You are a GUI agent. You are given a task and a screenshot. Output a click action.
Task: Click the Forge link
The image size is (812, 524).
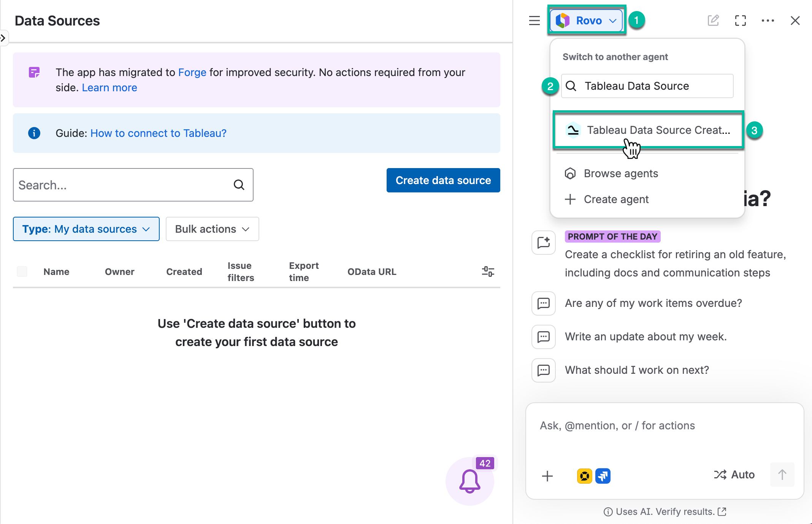[192, 72]
